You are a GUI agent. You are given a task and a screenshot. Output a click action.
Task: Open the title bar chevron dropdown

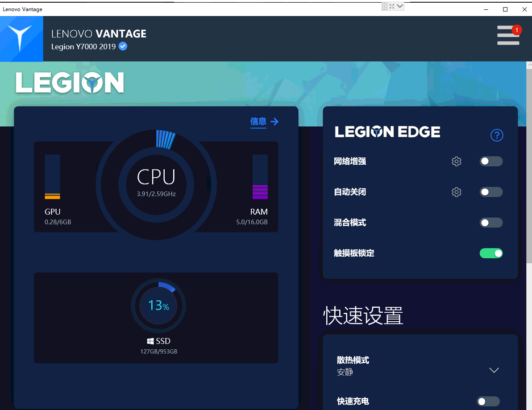point(400,6)
